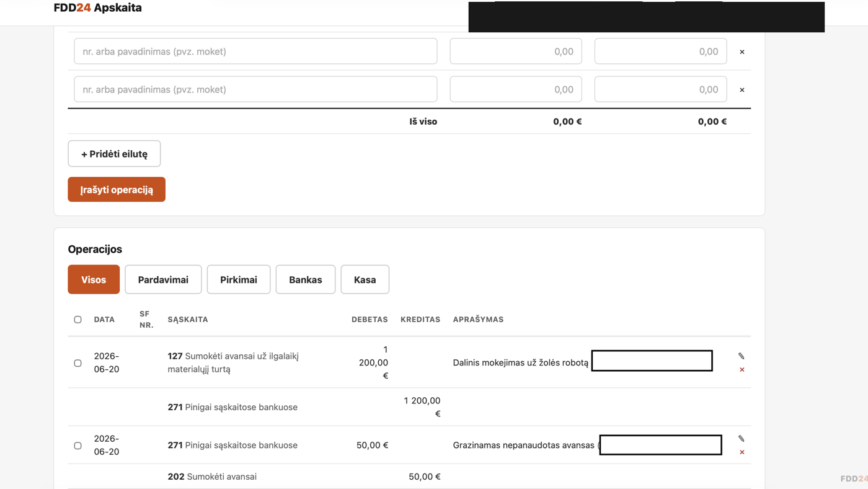Edit the Dalinis mokejimas operation with pencil icon
Screen dimensions: 868x489
point(742,356)
